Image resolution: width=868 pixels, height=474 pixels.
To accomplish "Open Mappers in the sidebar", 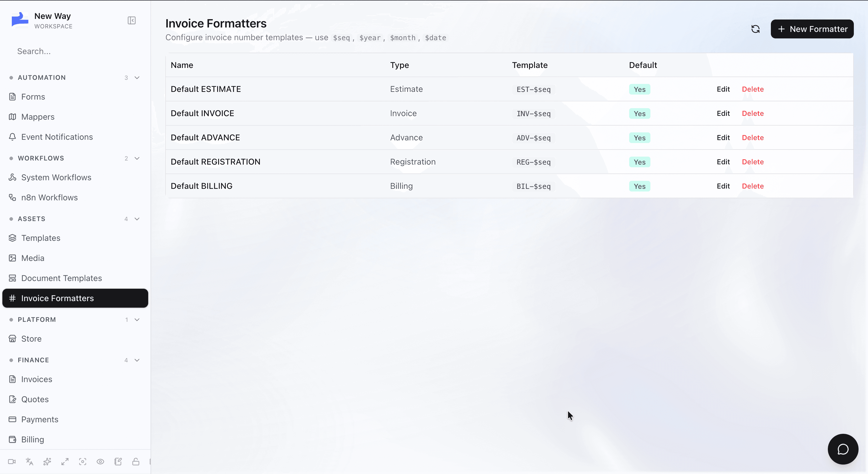I will pyautogui.click(x=75, y=117).
